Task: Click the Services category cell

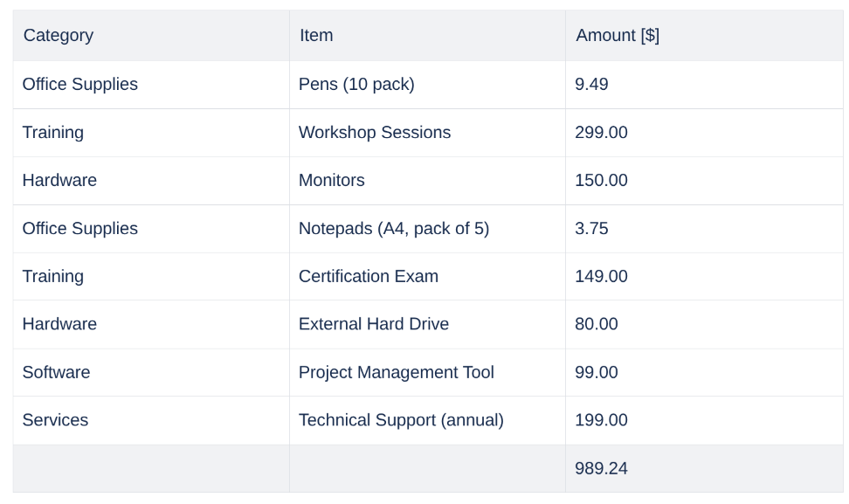Action: [55, 421]
